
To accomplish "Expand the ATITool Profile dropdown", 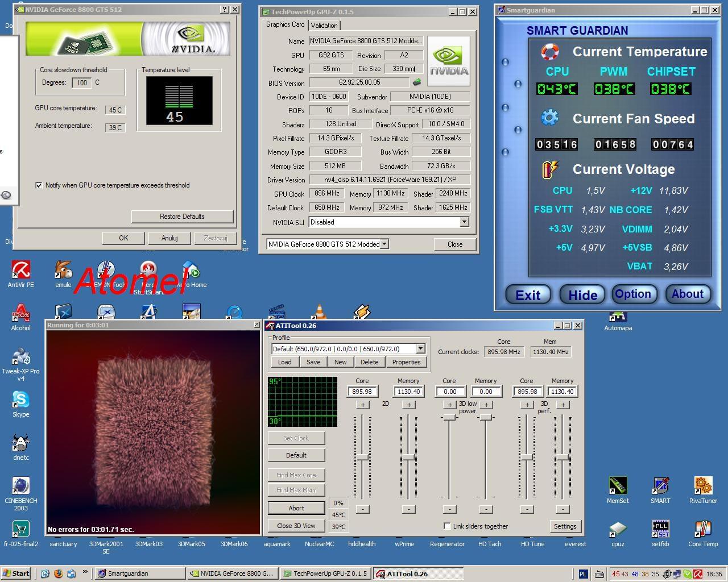I will click(x=420, y=349).
